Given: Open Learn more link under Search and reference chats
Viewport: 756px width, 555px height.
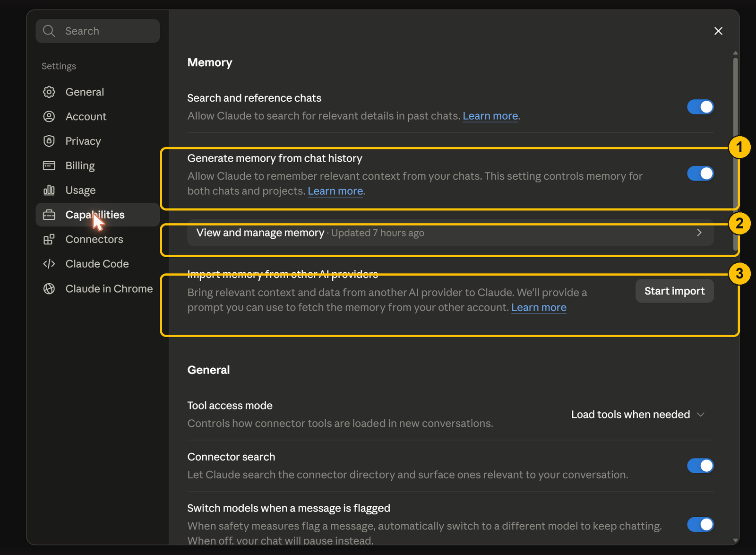Looking at the screenshot, I should (x=490, y=116).
